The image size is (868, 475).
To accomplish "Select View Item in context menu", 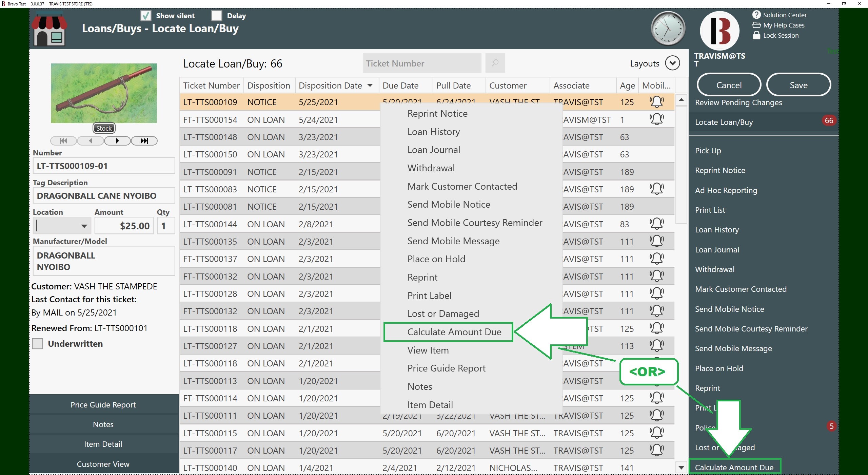I will tap(428, 350).
